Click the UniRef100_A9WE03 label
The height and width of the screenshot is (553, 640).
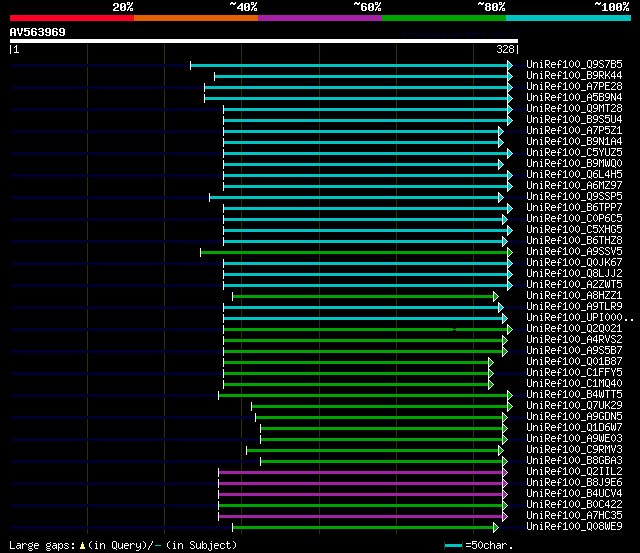pos(574,439)
